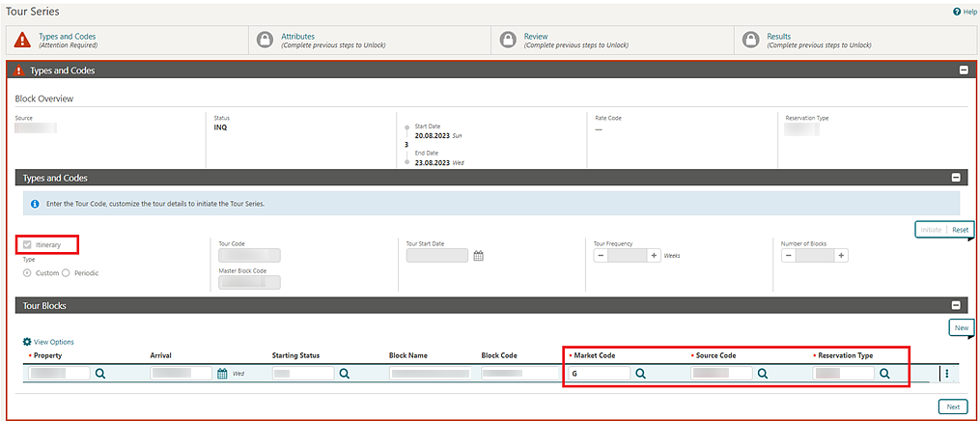The height and width of the screenshot is (421, 980).
Task: Click the Master Block Code field
Action: coord(249,282)
